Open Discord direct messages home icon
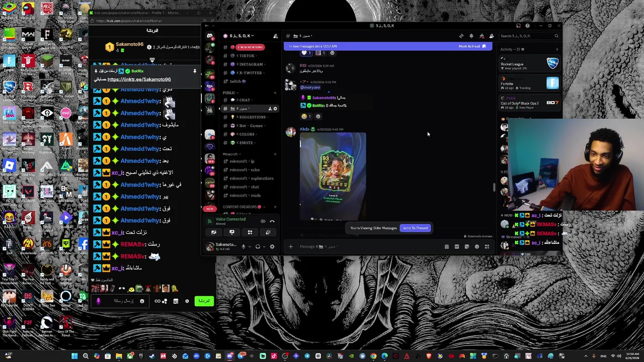 click(210, 36)
